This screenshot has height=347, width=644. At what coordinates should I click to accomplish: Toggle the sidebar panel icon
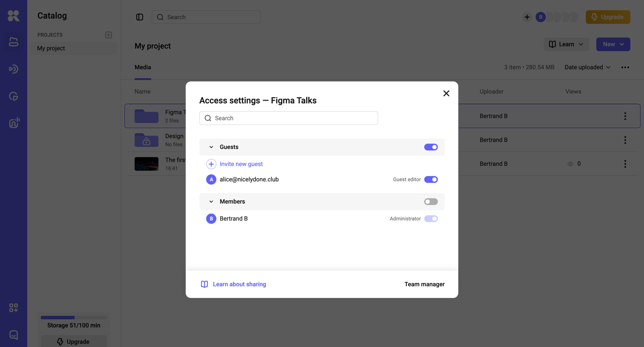point(140,17)
